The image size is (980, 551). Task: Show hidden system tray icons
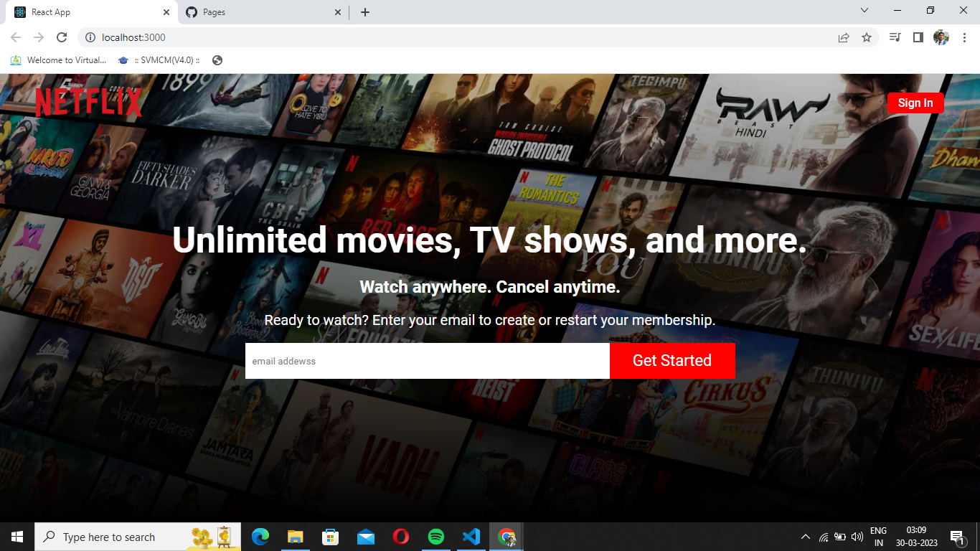click(x=806, y=537)
